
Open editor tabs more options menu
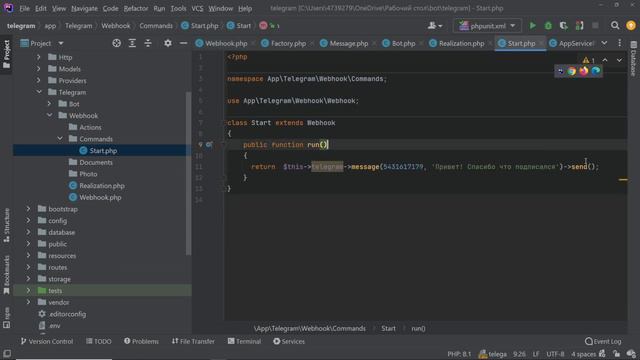coord(620,43)
